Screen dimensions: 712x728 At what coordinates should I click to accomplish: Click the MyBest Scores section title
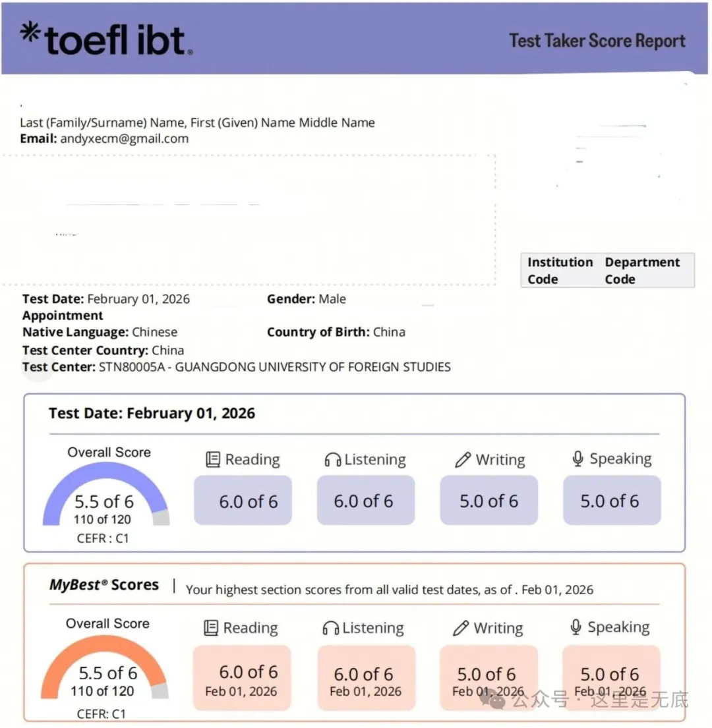click(x=104, y=585)
